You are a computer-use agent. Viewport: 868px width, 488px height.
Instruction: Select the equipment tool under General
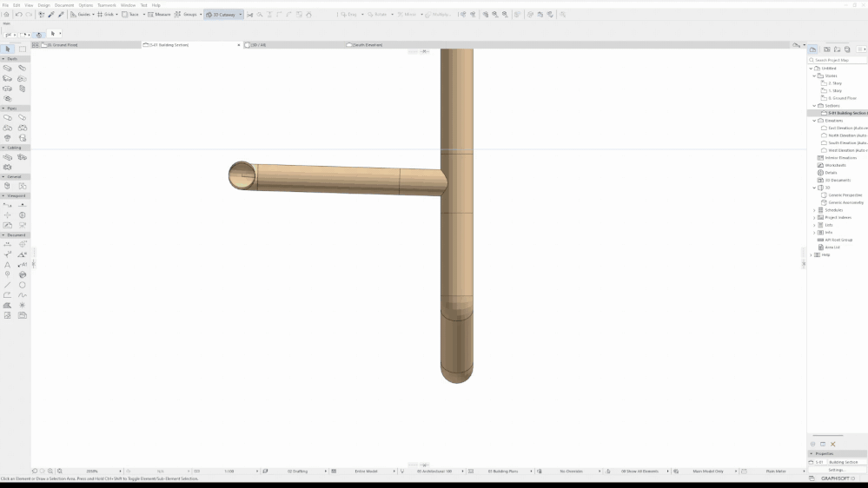pos(8,186)
